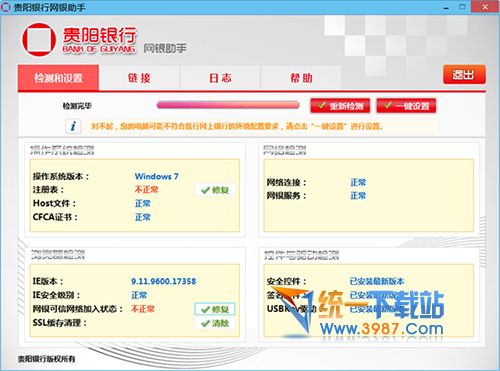Click the small app icon in the title bar
500x371 pixels.
(x=6, y=7)
